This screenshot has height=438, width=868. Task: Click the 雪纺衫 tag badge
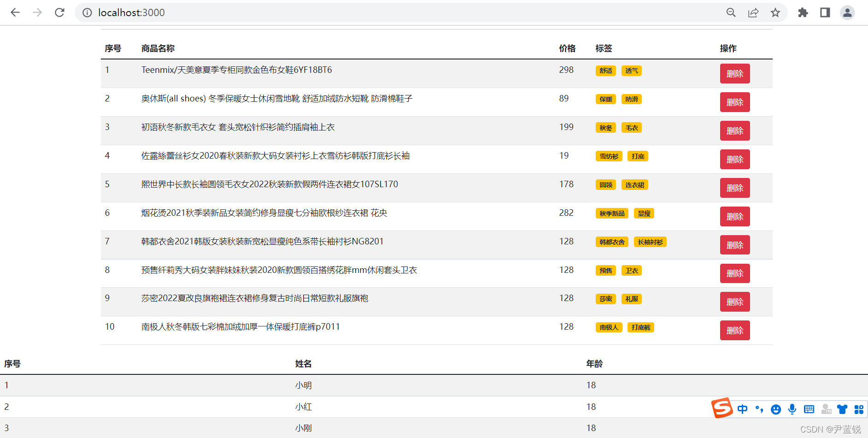[x=609, y=156]
